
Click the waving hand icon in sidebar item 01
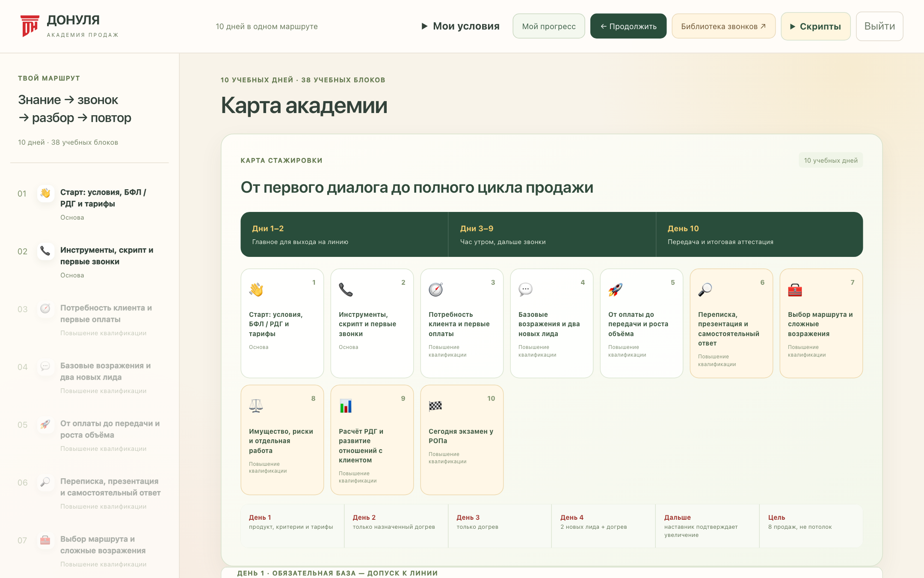point(45,193)
